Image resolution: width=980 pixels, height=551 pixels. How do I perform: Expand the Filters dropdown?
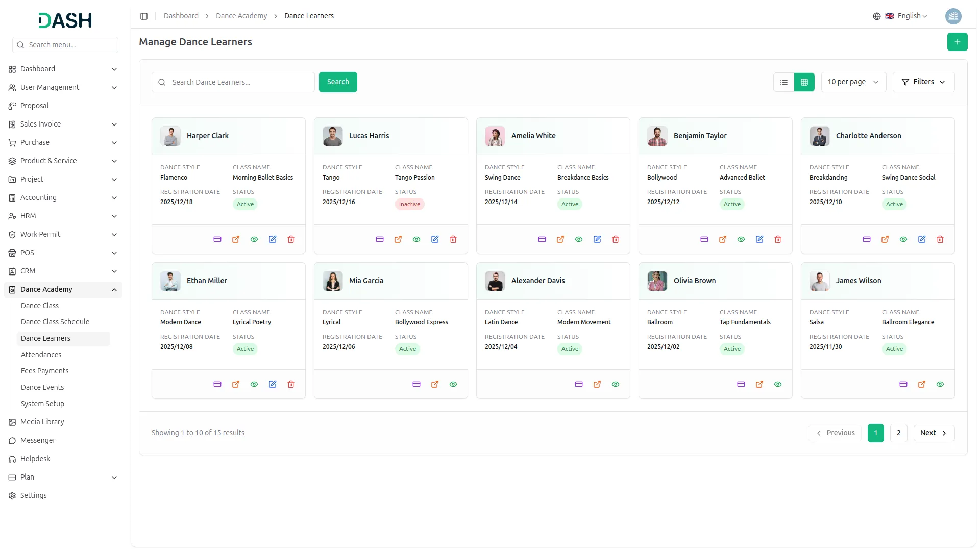pyautogui.click(x=923, y=82)
